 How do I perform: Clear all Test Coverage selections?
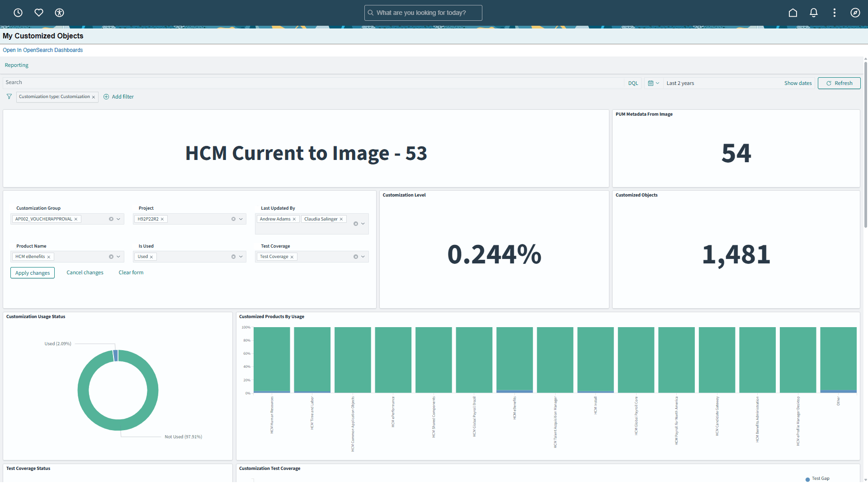tap(356, 257)
